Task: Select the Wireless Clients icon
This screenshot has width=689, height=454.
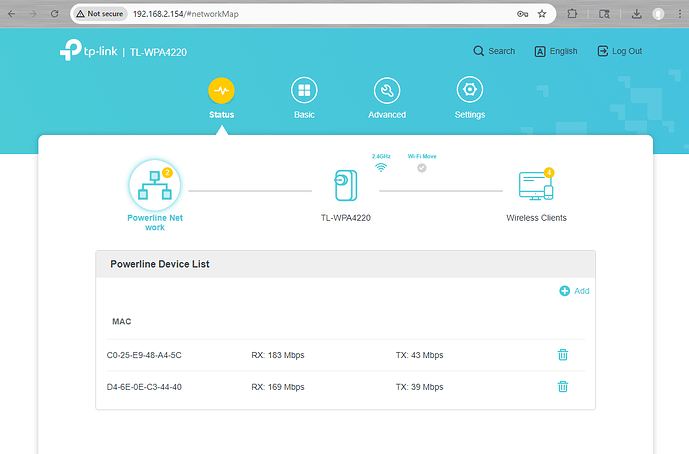Action: point(536,185)
